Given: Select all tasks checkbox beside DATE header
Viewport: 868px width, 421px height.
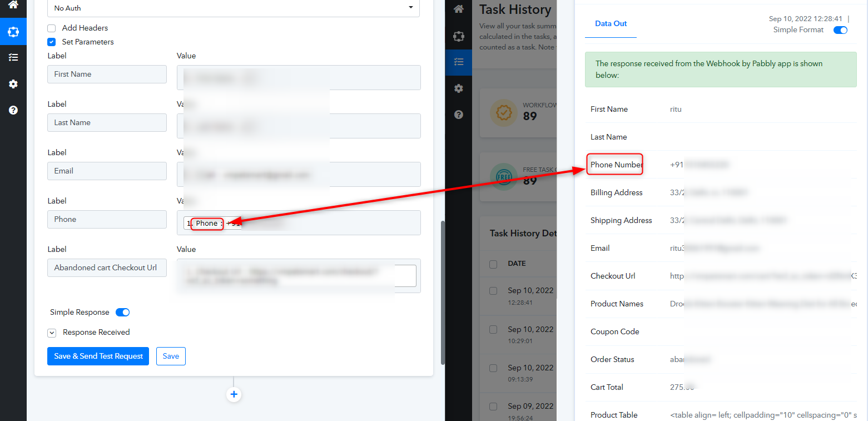Looking at the screenshot, I should point(493,264).
